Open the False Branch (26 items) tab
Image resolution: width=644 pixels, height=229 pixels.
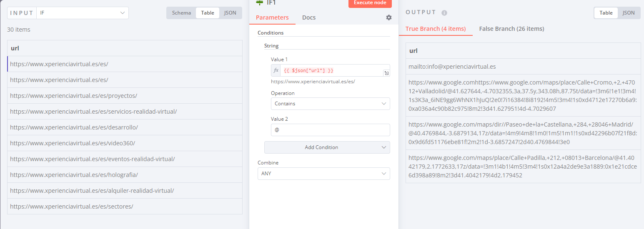511,29
